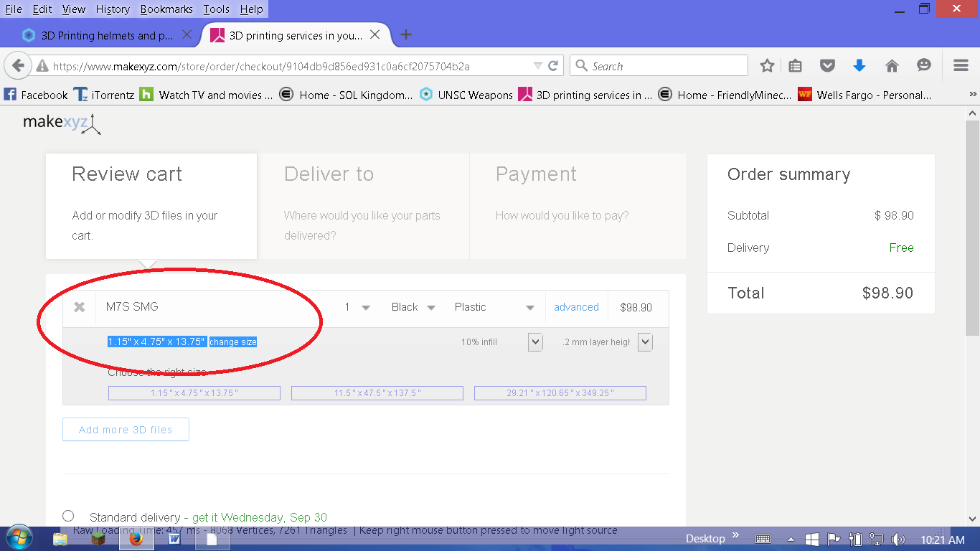Save page to Pocket icon
980x551 pixels.
coord(827,66)
